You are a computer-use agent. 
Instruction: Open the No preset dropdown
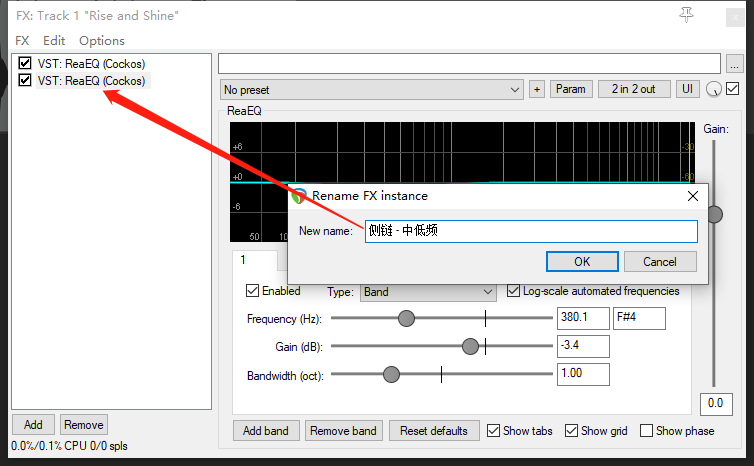pyautogui.click(x=372, y=89)
